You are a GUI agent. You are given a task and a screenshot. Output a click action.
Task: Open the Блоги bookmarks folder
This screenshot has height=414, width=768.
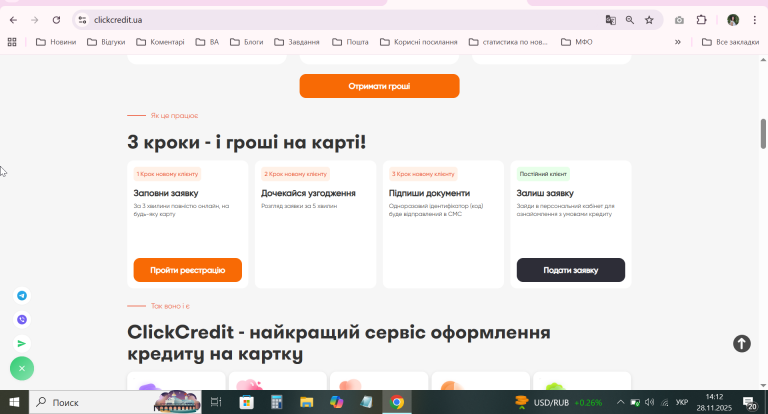247,42
